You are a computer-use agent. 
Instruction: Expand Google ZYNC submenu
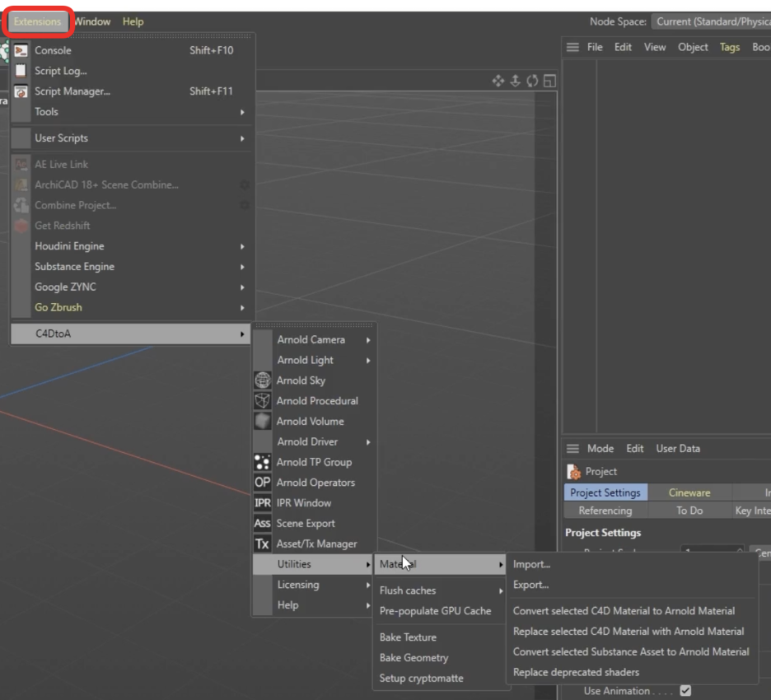pos(133,287)
